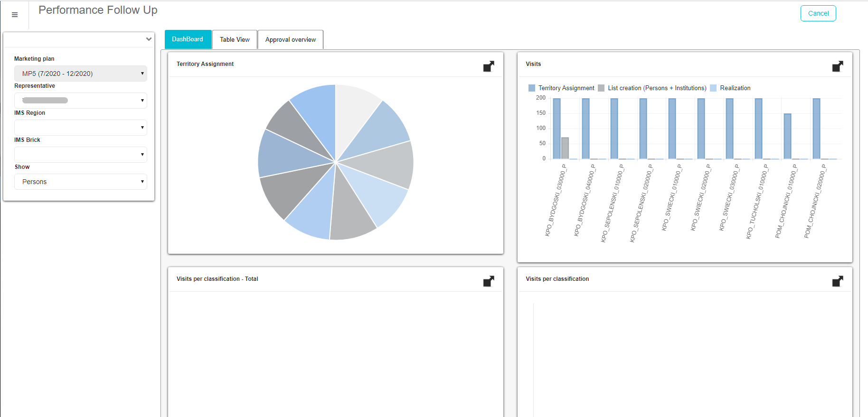The height and width of the screenshot is (417, 868).
Task: Open the hamburger navigation menu
Action: (15, 15)
